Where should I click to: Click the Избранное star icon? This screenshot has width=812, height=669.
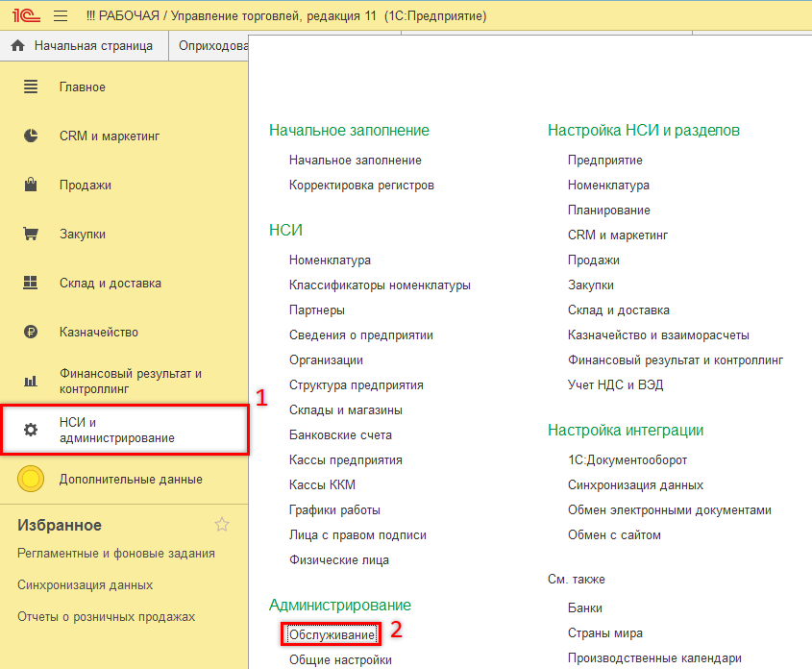click(222, 525)
